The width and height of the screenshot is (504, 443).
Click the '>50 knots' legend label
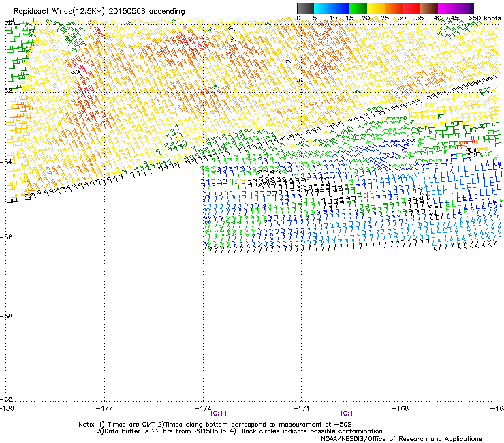tap(484, 18)
